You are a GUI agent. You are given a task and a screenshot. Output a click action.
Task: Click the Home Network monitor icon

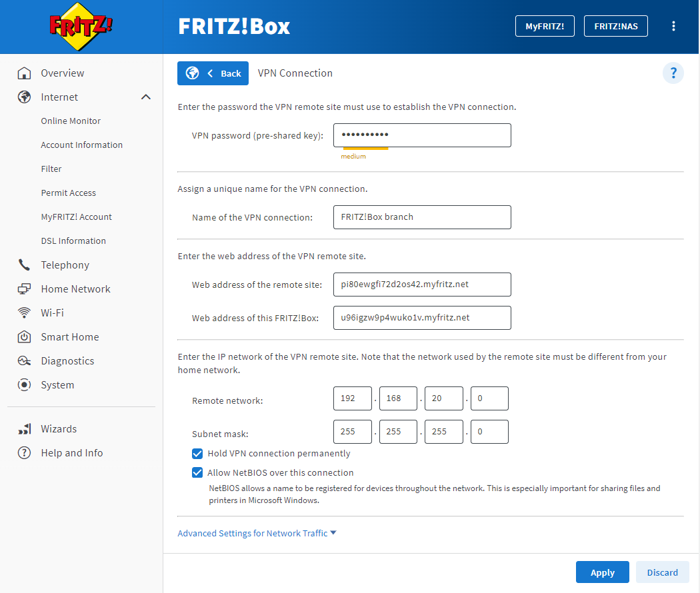coord(24,289)
